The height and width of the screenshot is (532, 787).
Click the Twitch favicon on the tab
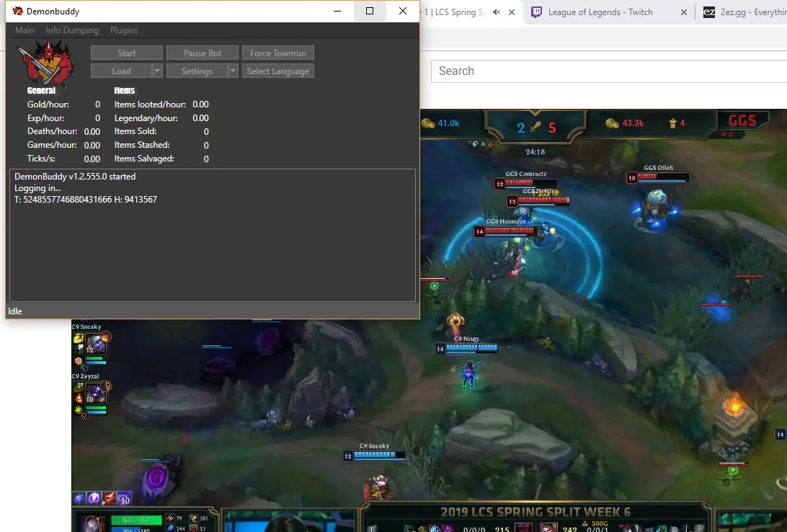click(x=536, y=12)
